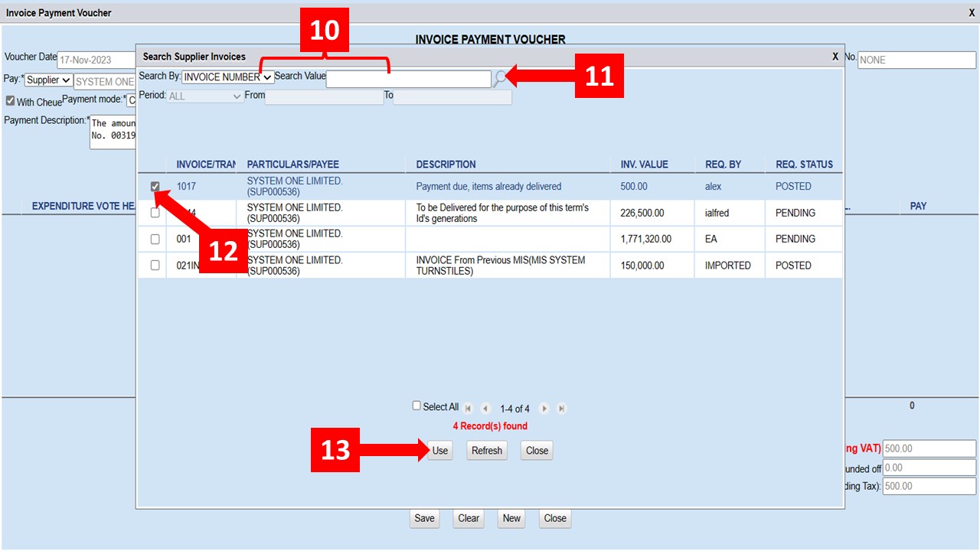Screen dimensions: 980x551
Task: Uncheck the invoice 1017 checkbox
Action: [155, 187]
